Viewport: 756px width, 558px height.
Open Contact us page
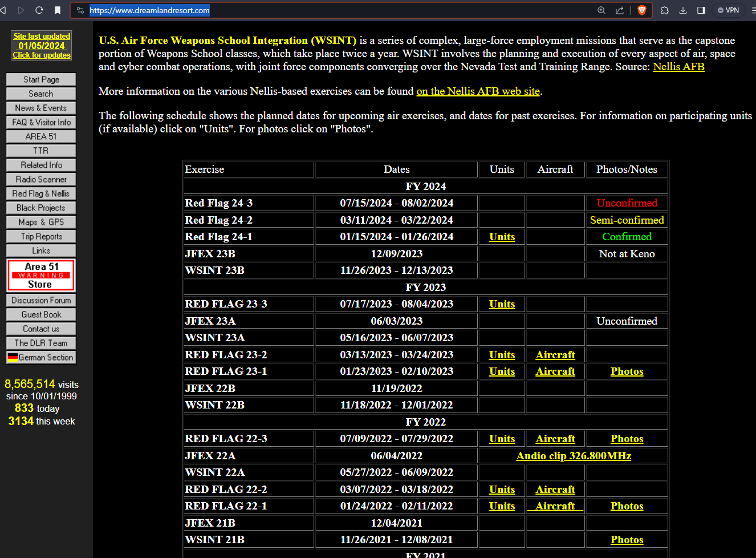point(41,329)
